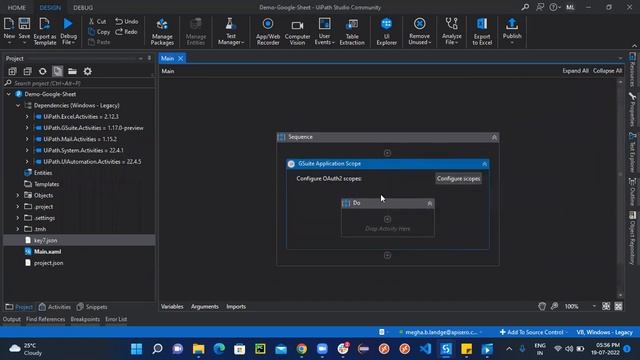Open the Arguments panel
Screen dimensions: 640x360
click(x=204, y=307)
